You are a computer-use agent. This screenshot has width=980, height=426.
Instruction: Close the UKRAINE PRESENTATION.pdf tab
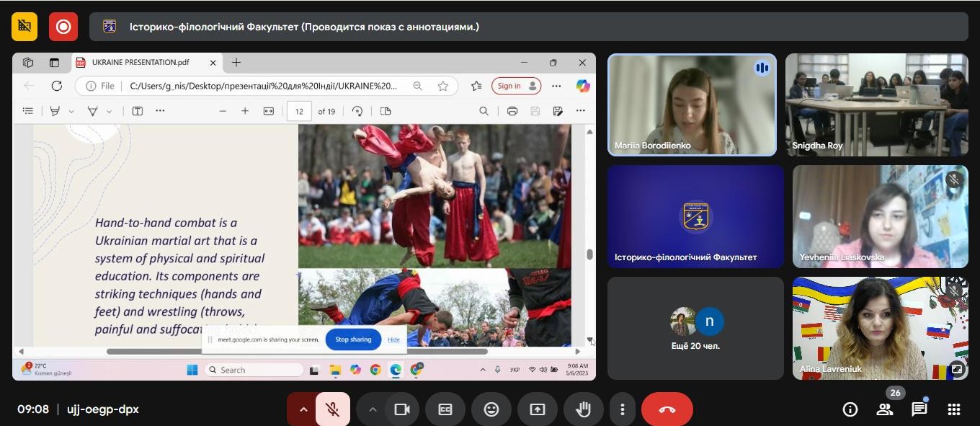click(x=213, y=63)
